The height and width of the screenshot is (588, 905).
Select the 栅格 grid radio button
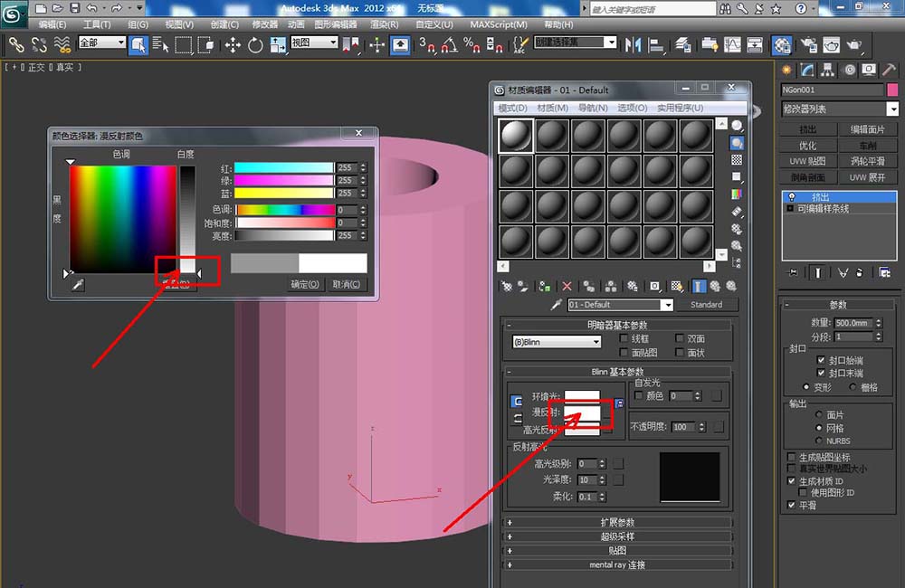[x=853, y=387]
